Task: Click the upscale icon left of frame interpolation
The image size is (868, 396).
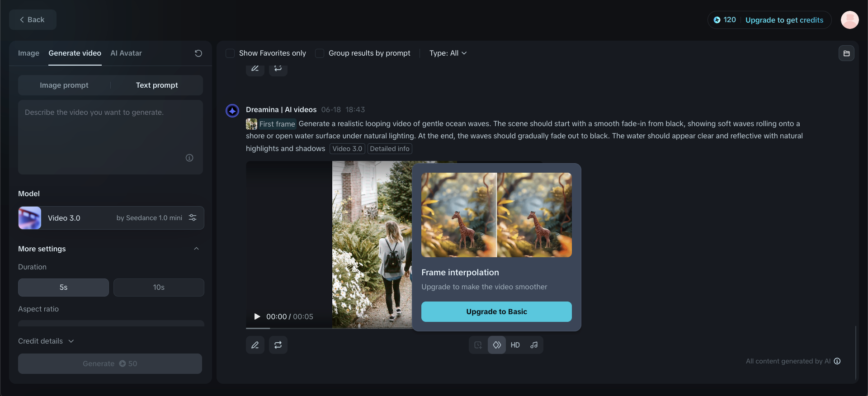Action: (x=478, y=345)
